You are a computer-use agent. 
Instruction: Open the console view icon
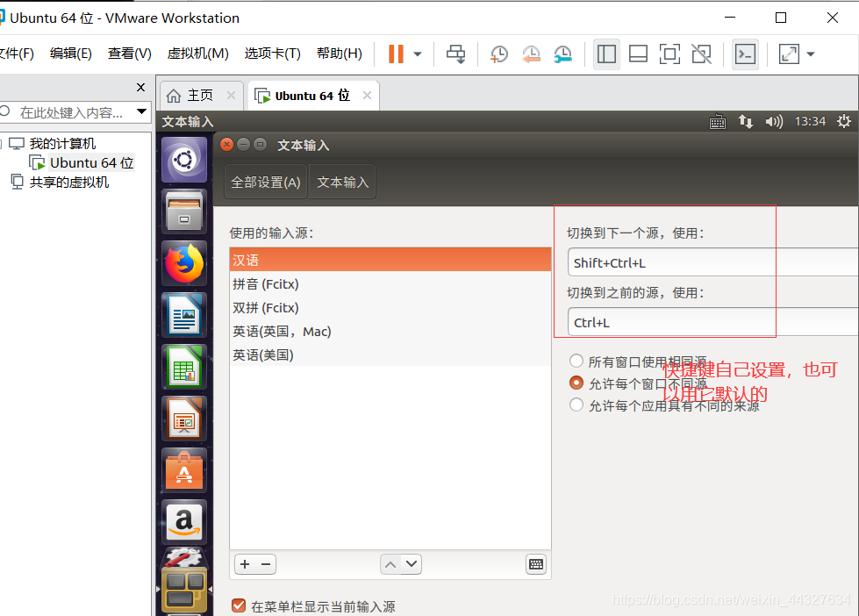click(x=746, y=54)
